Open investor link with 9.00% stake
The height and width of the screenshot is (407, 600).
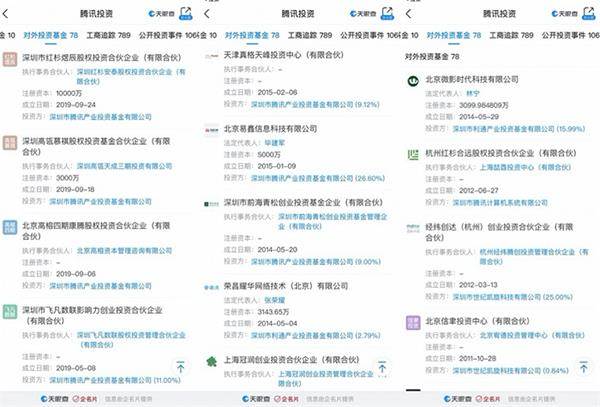point(316,262)
